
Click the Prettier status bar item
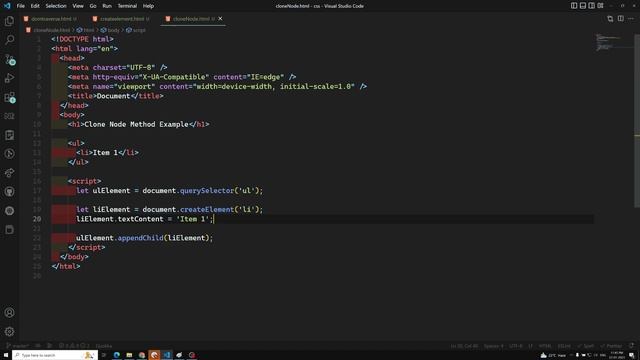pyautogui.click(x=611, y=346)
